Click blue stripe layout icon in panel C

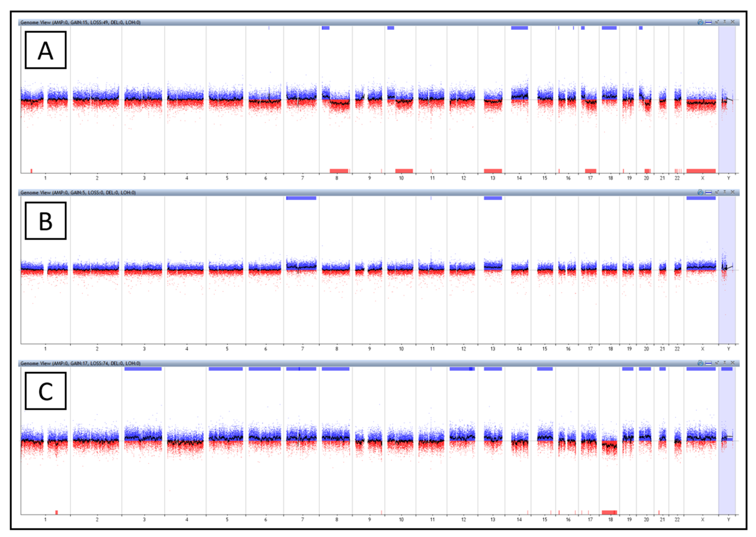pos(708,363)
